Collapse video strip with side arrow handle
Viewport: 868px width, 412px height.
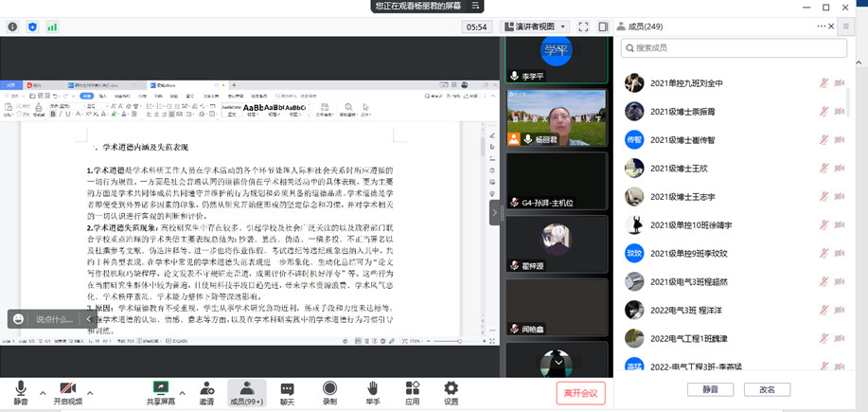click(495, 213)
